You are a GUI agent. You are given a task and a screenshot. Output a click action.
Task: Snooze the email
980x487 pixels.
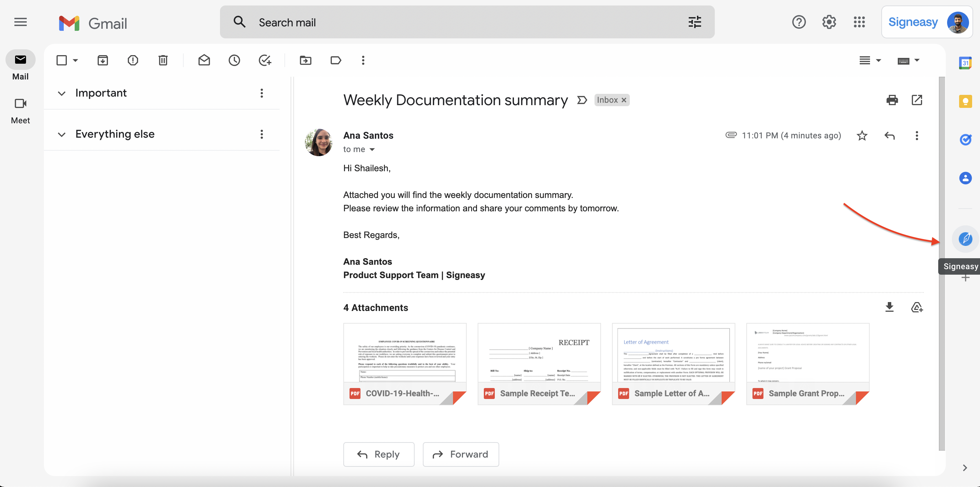(234, 60)
